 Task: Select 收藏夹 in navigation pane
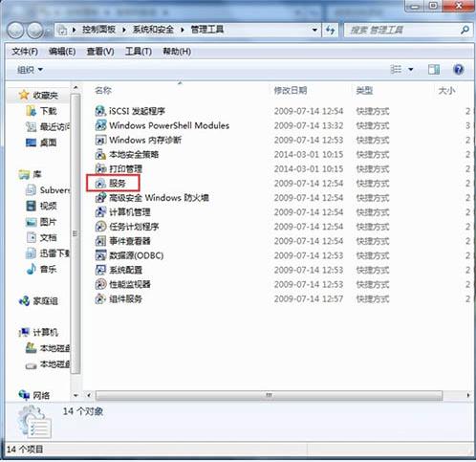38,95
